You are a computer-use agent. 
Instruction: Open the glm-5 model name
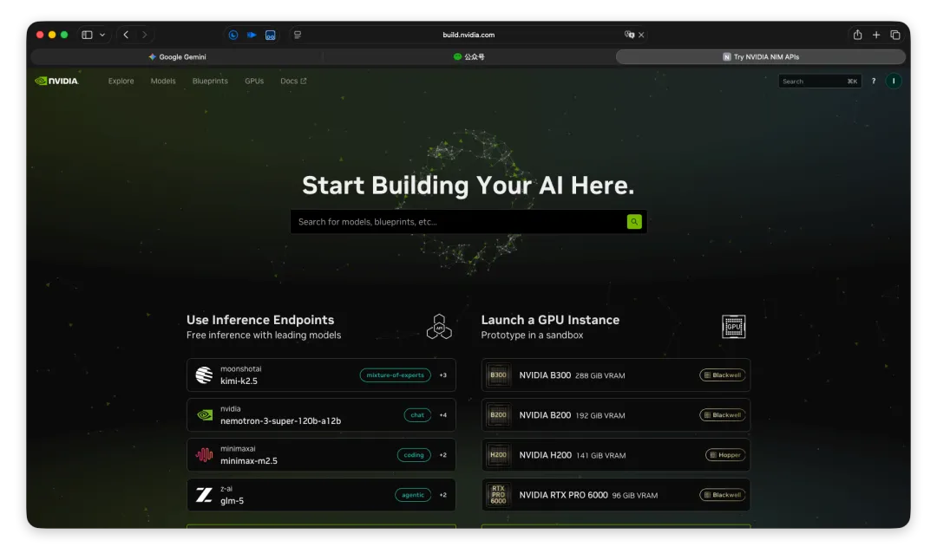click(x=232, y=501)
